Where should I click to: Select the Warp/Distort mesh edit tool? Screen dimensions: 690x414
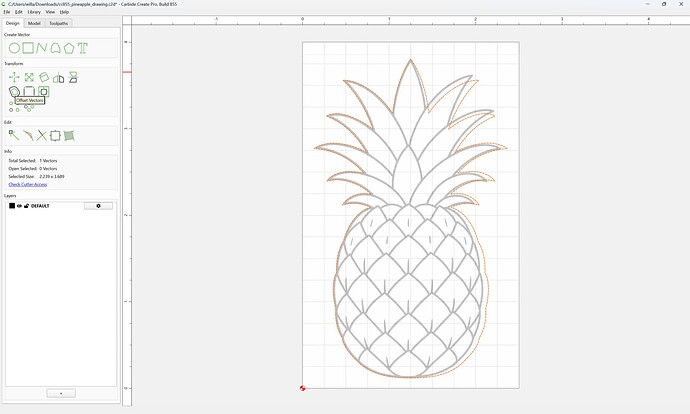[x=69, y=136]
